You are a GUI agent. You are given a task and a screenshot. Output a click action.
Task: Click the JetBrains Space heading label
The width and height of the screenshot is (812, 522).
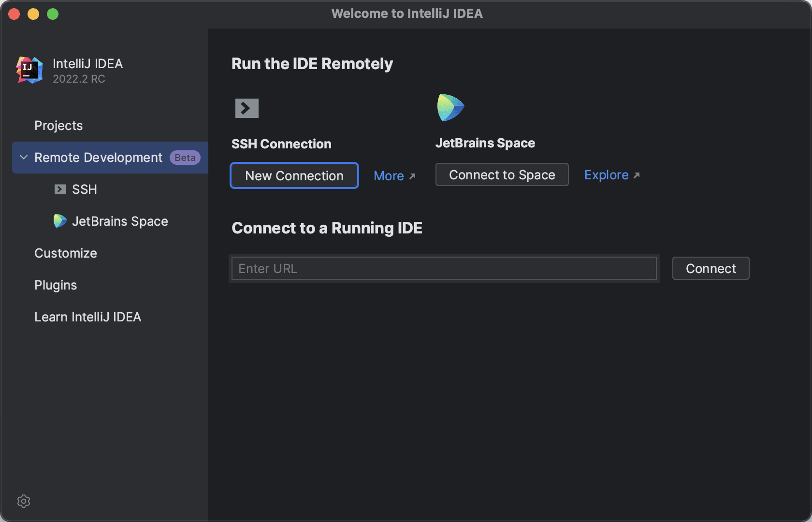(485, 143)
